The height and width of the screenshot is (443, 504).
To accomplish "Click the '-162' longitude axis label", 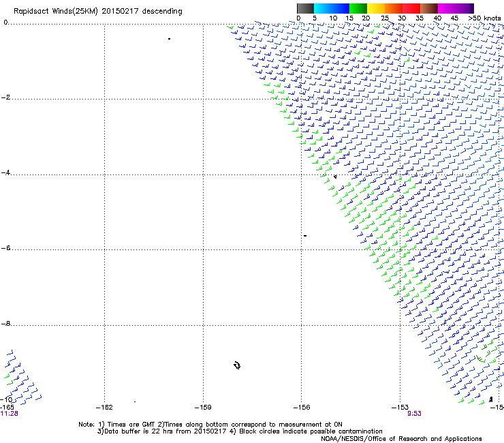I will click(x=104, y=408).
